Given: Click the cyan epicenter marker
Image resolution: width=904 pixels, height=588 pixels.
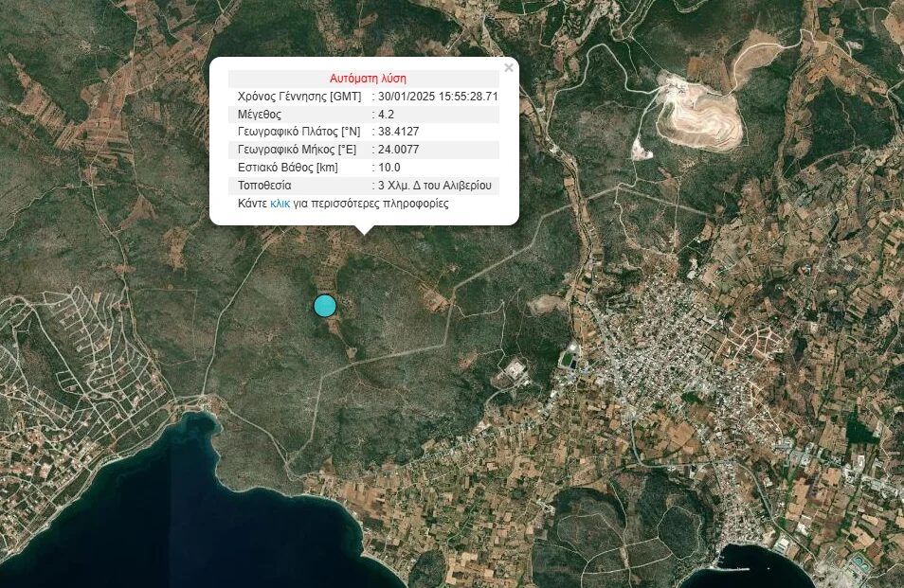Looking at the screenshot, I should pyautogui.click(x=325, y=306).
